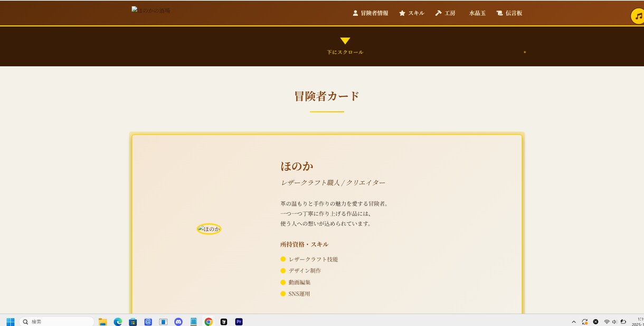Switch to Google Chrome in the taskbar
The width and height of the screenshot is (644, 326).
209,322
